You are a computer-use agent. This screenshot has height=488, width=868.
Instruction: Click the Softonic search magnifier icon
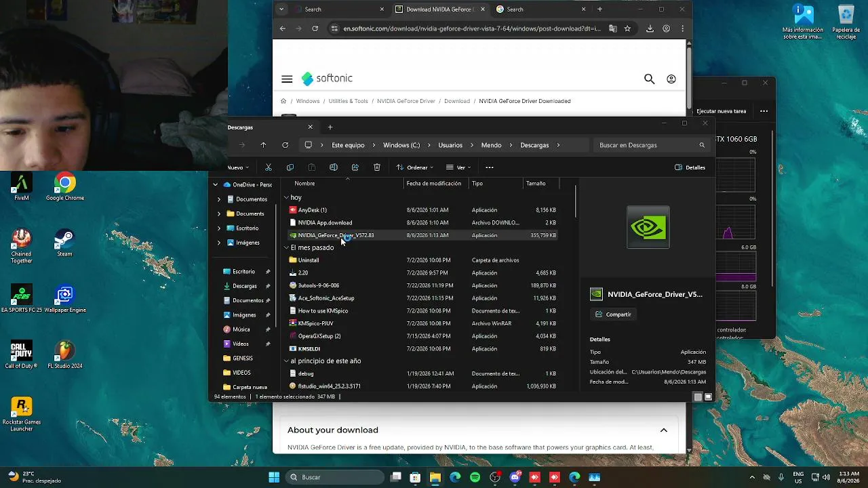[649, 79]
